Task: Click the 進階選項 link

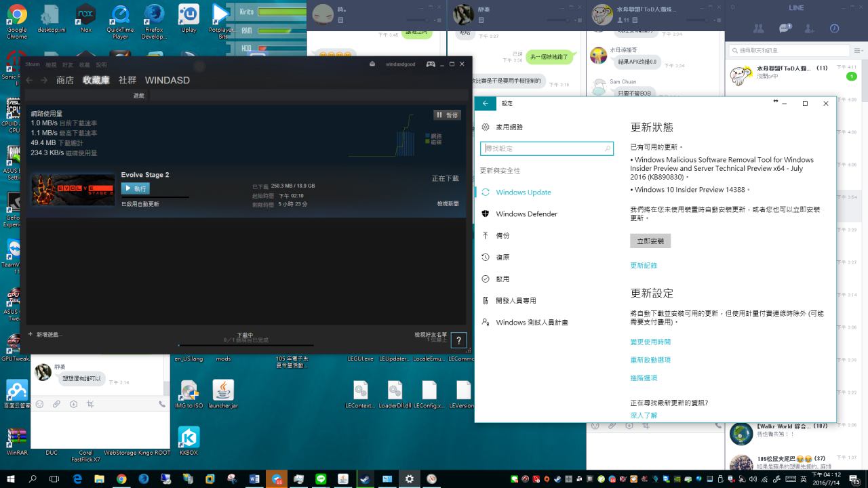Action: pos(644,378)
